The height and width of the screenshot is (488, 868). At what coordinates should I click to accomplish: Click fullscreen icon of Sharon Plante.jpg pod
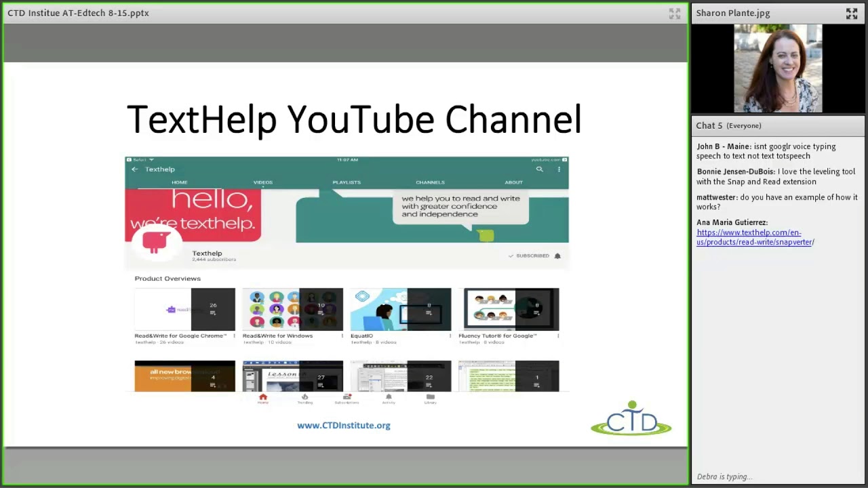pyautogui.click(x=852, y=13)
